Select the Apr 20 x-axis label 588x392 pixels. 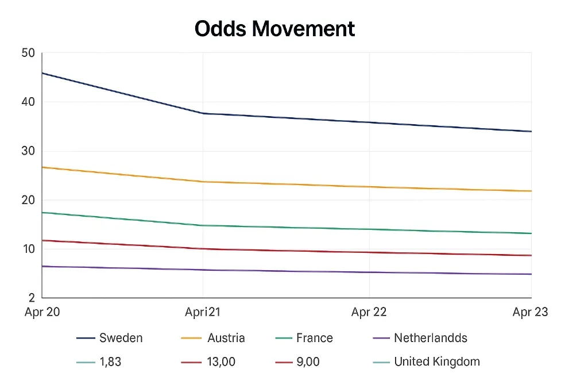pyautogui.click(x=42, y=312)
